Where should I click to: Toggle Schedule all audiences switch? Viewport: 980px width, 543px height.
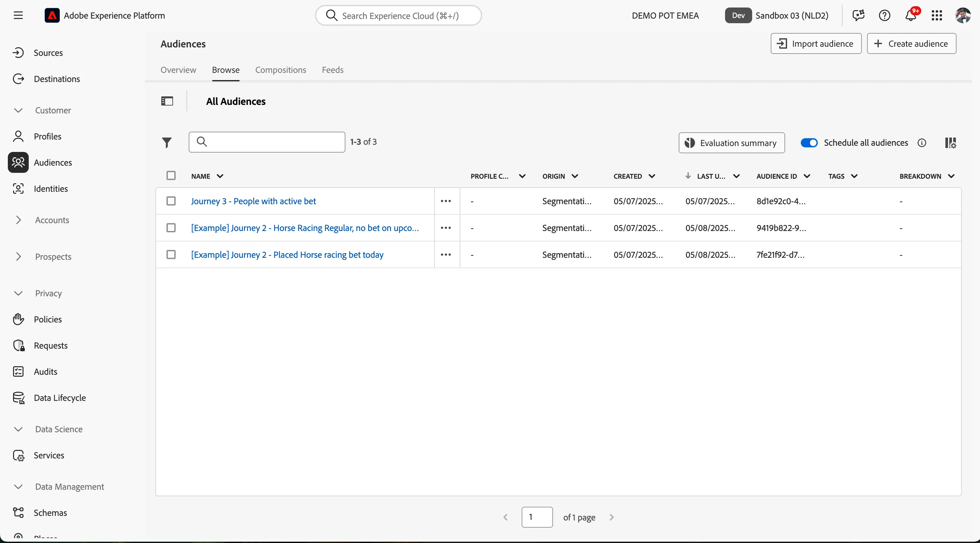click(809, 143)
